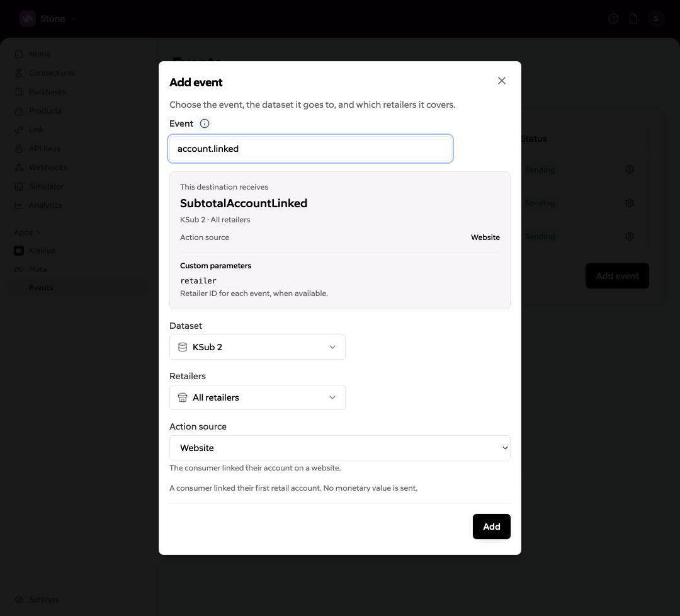This screenshot has height=616, width=680.
Task: Select Events under Meta
Action: coord(41,288)
